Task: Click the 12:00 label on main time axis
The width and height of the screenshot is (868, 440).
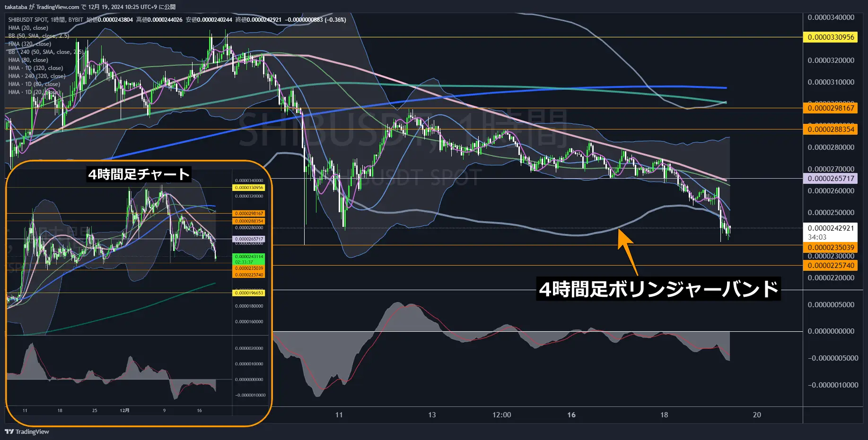Action: (x=501, y=414)
